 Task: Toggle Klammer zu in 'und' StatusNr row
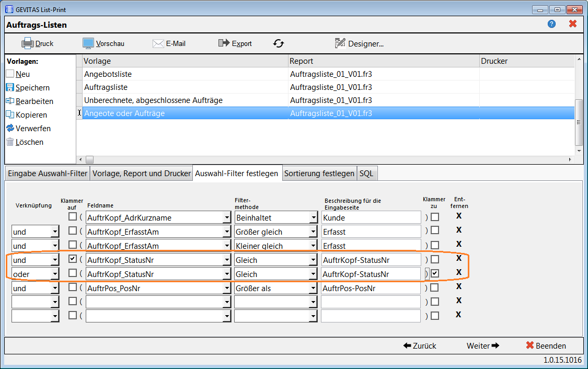pos(435,259)
